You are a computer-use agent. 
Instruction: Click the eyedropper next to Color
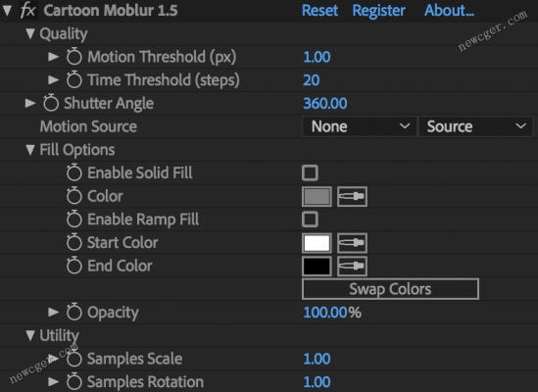[352, 196]
